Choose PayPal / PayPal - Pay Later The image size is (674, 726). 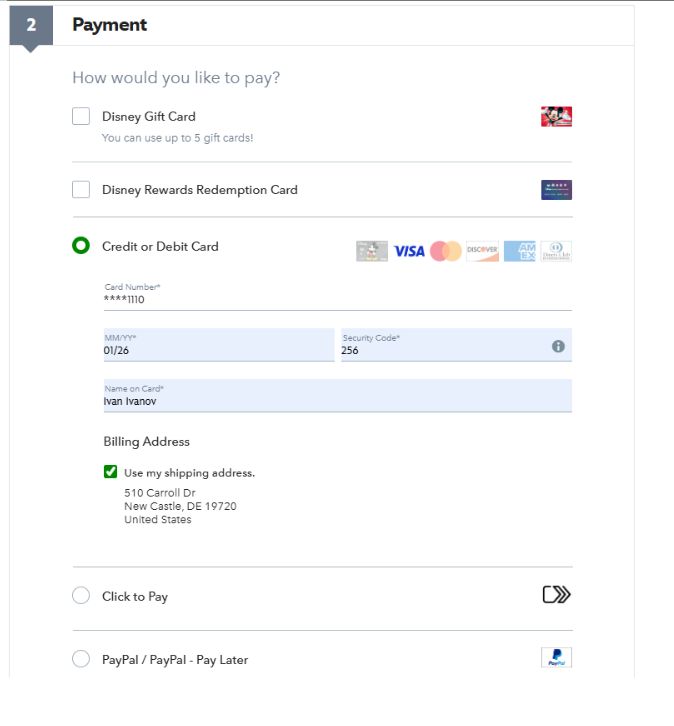coord(81,659)
